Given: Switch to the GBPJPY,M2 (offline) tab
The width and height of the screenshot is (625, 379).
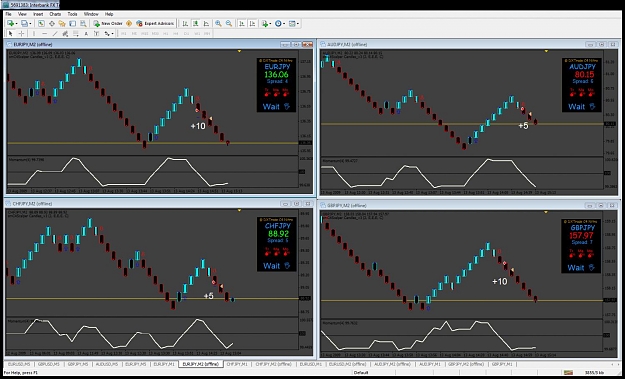Looking at the screenshot, I should tap(466, 364).
